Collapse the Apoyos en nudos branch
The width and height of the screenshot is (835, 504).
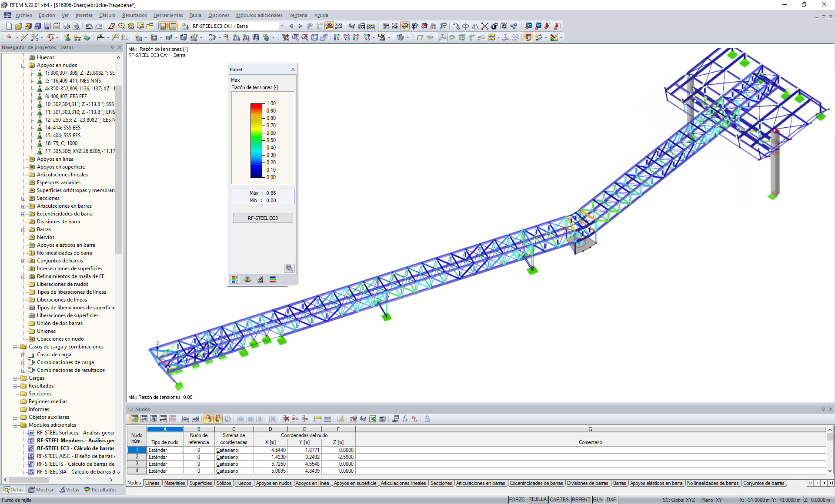(x=23, y=65)
